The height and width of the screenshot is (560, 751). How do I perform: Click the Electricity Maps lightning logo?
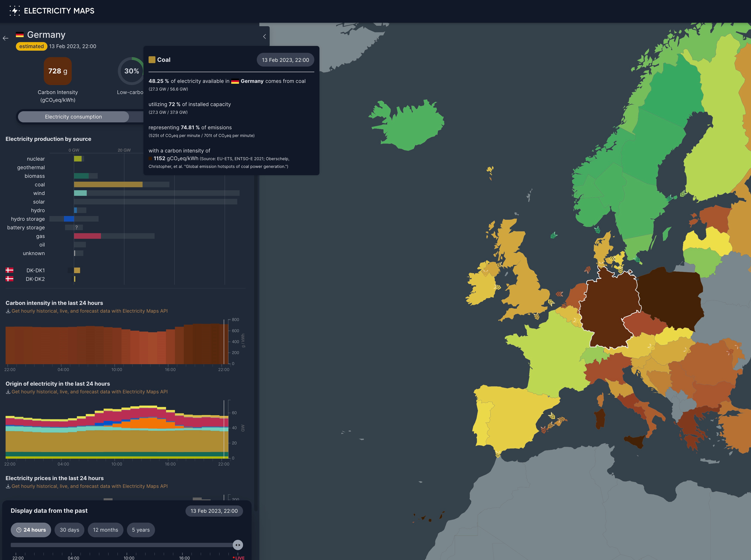click(14, 11)
